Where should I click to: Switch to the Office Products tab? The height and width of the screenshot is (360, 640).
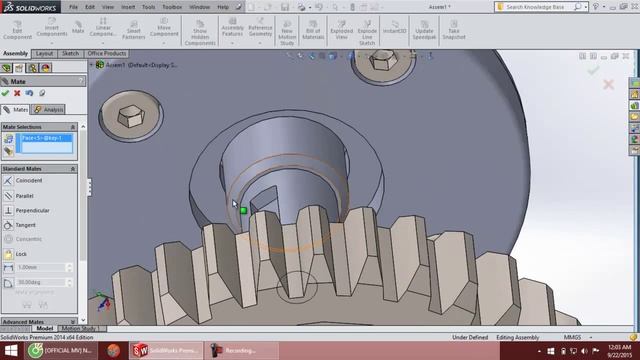pyautogui.click(x=107, y=53)
